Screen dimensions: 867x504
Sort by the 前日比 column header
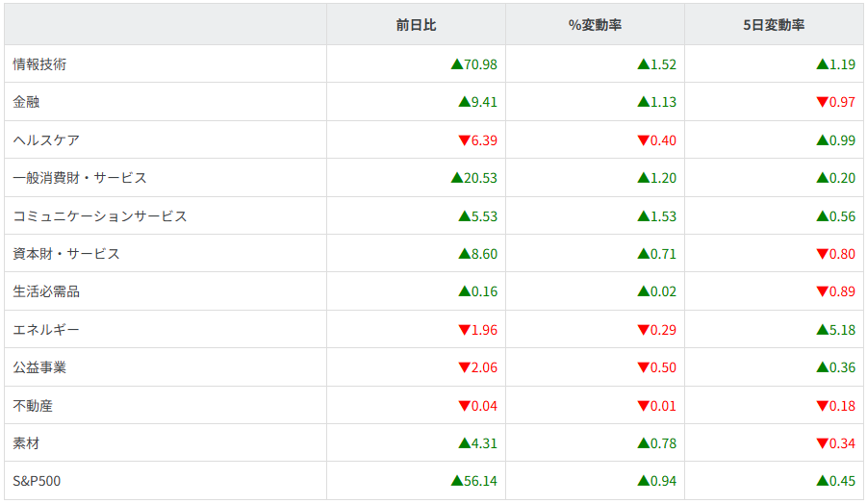point(416,25)
